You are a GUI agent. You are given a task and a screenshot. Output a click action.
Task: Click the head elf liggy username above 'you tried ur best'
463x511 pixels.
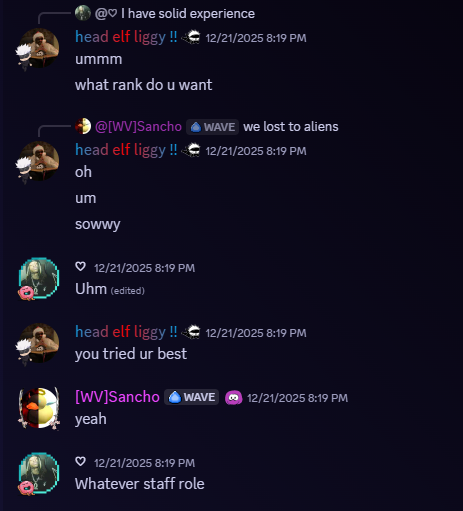click(126, 332)
